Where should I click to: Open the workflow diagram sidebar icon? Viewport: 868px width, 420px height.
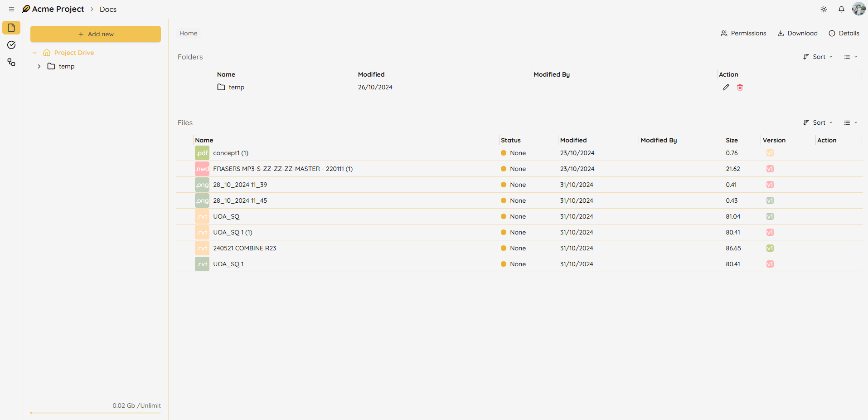coord(11,62)
